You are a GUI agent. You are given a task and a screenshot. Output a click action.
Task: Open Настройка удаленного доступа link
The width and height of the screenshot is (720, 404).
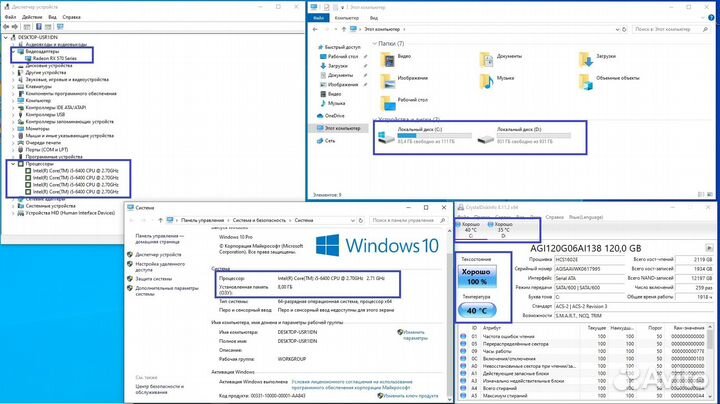tap(160, 267)
